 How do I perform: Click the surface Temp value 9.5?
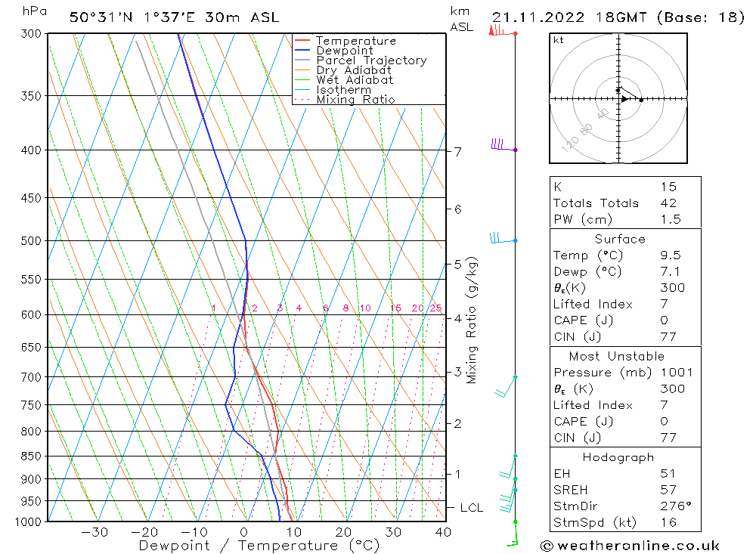671,255
